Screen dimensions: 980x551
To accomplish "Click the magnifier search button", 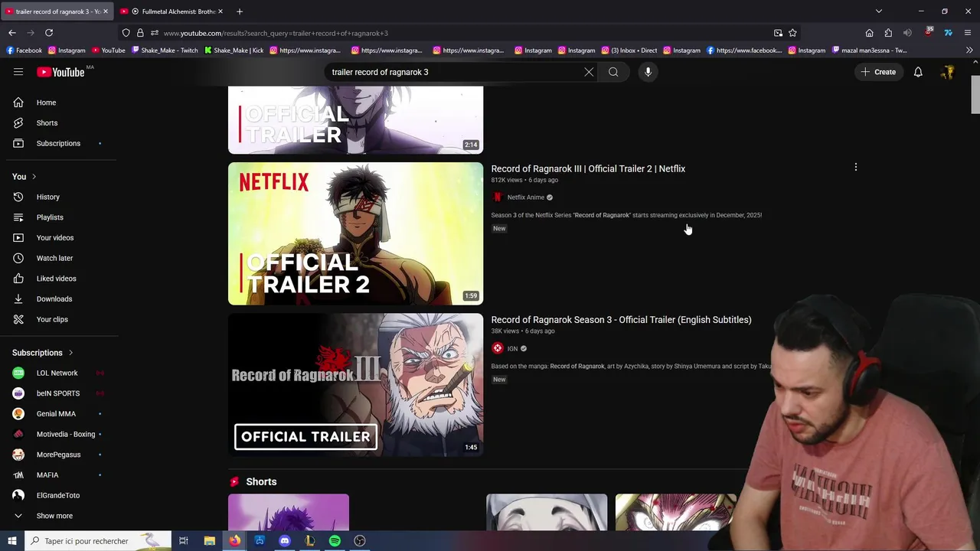I will click(x=613, y=72).
